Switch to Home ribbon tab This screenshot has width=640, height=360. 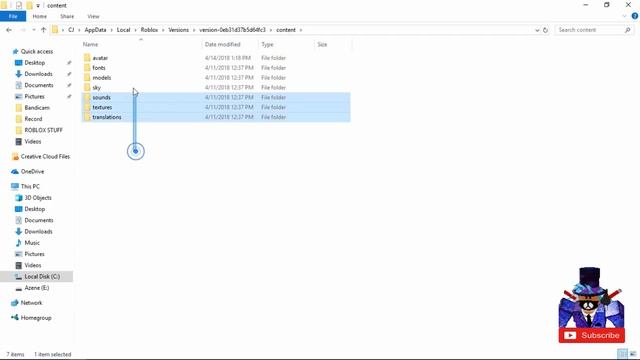(40, 16)
